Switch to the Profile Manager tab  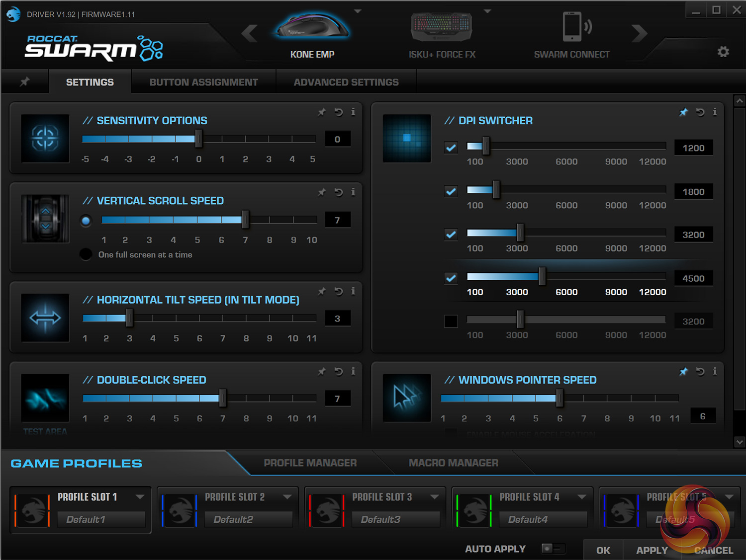(x=310, y=463)
